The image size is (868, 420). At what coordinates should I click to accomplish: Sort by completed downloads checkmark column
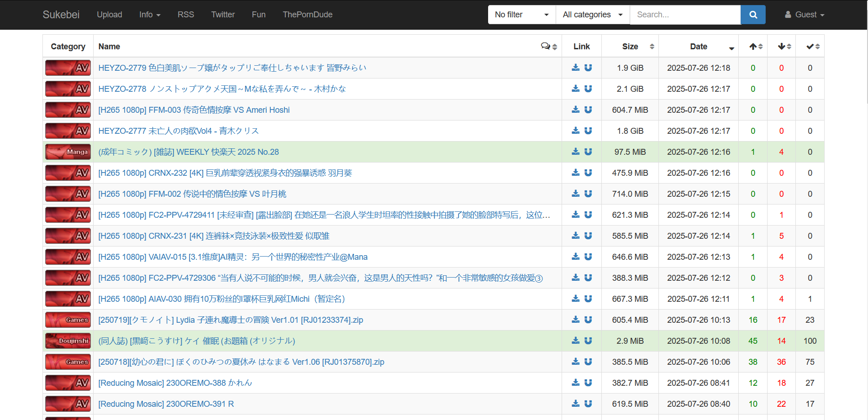tap(813, 46)
